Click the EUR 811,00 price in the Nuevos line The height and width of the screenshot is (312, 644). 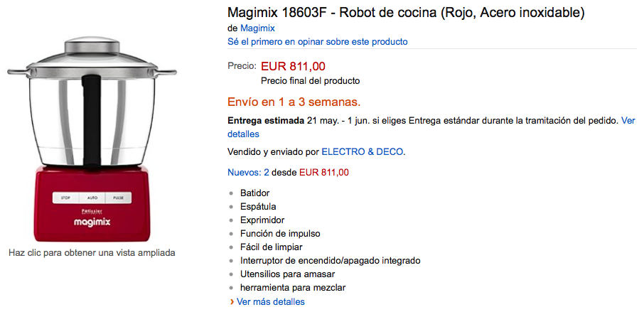(x=324, y=173)
